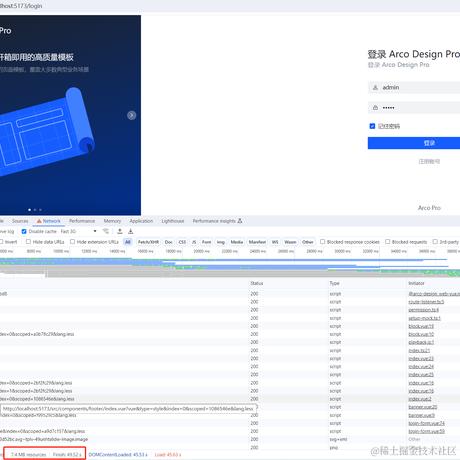Image resolution: width=460 pixels, height=460 pixels.
Task: Open initiator link setup-mock.ts:1
Action: (x=424, y=318)
